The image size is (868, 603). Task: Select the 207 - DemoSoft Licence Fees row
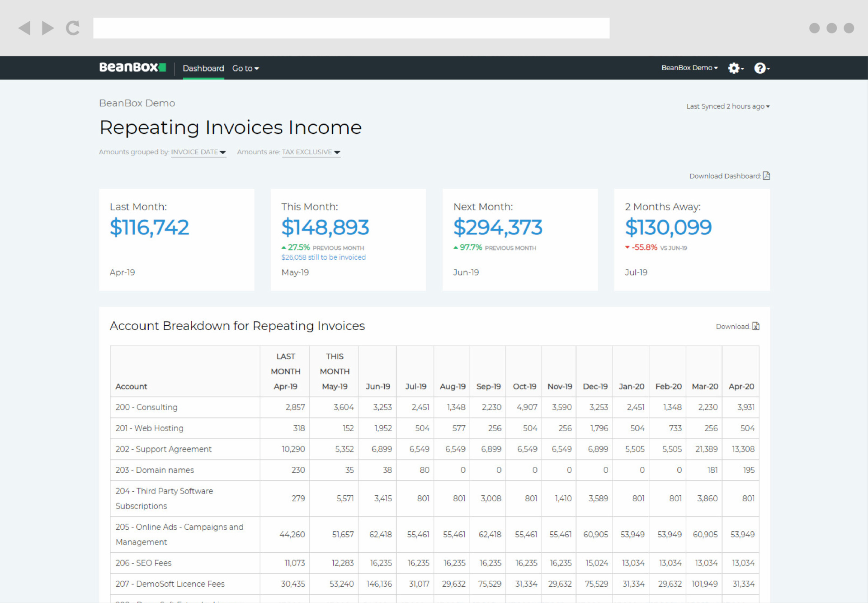[170, 584]
